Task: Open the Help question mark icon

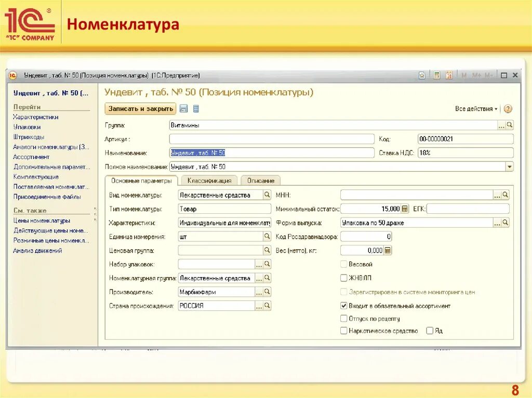Action: point(508,108)
